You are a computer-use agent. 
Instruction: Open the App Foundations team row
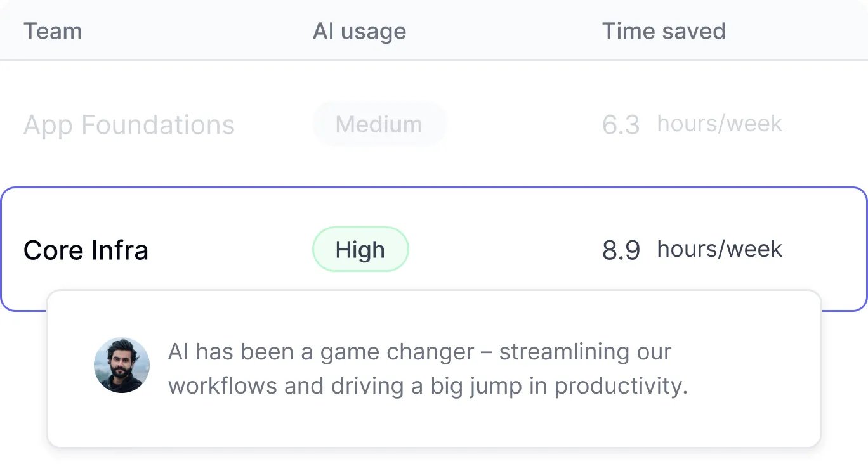coord(129,125)
